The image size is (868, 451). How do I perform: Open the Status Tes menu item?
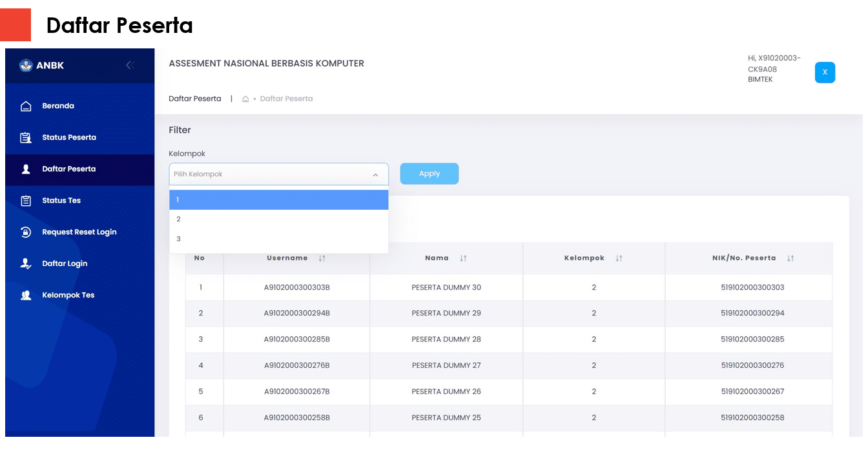click(x=79, y=201)
